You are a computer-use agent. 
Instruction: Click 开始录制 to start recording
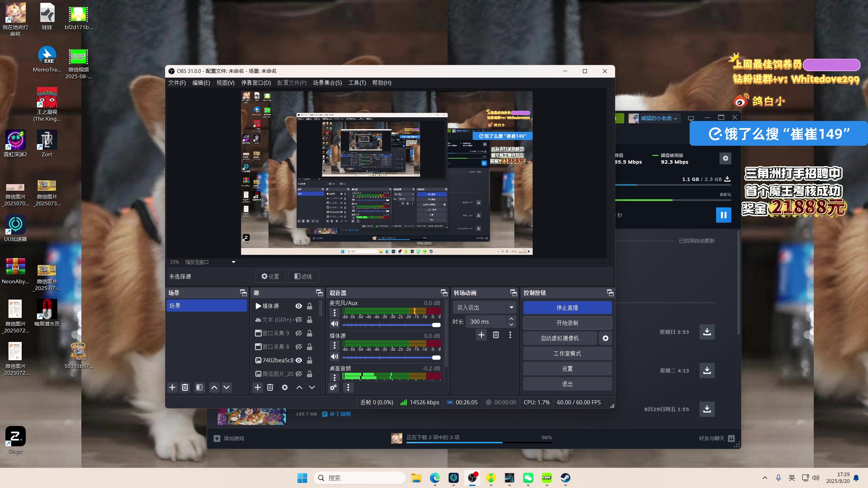567,323
